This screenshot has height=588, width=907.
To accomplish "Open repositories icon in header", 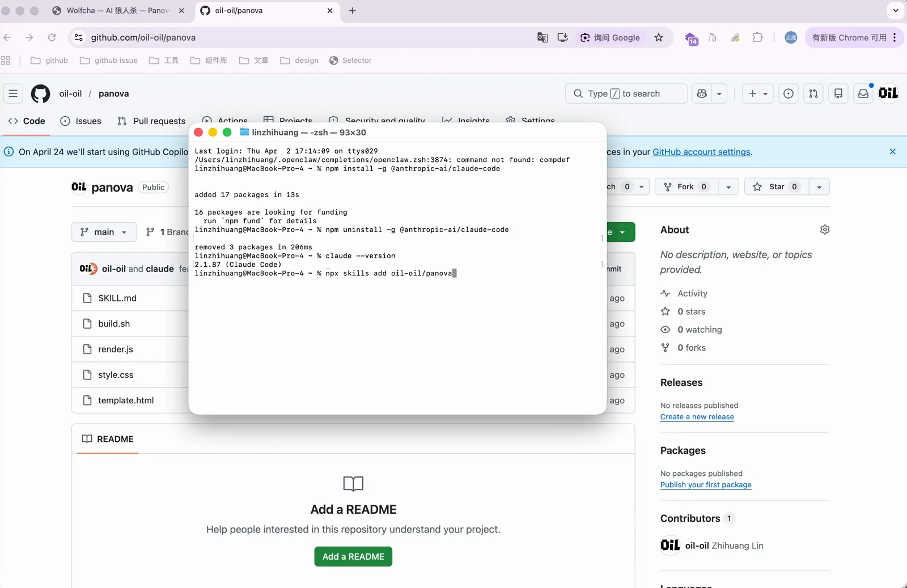I will (x=838, y=93).
